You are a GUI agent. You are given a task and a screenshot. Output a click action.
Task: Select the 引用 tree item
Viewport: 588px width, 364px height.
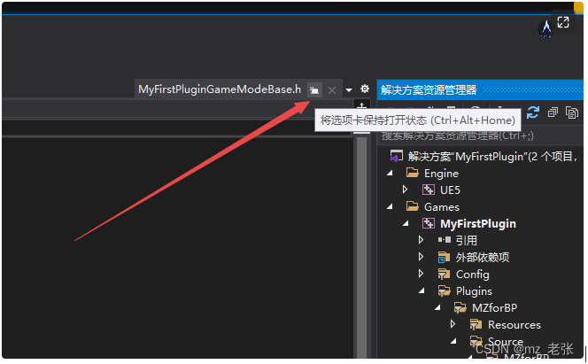coord(467,240)
